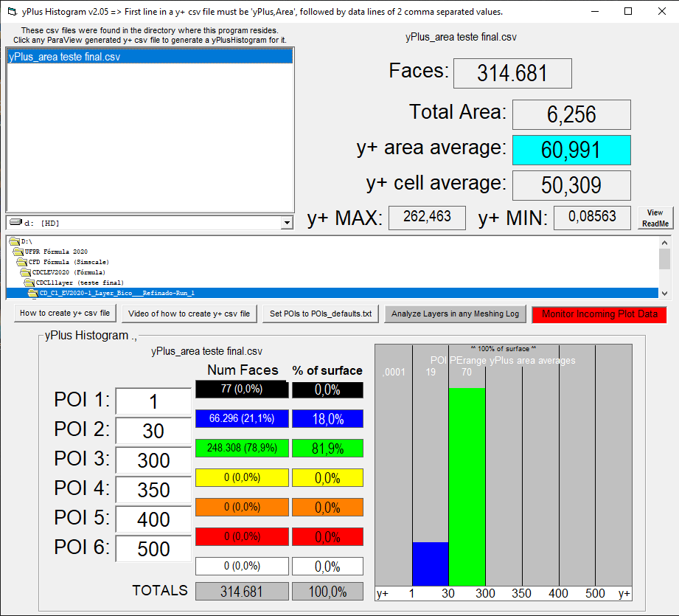Image resolution: width=679 pixels, height=616 pixels.
Task: Click the green histogram bar
Action: click(467, 487)
